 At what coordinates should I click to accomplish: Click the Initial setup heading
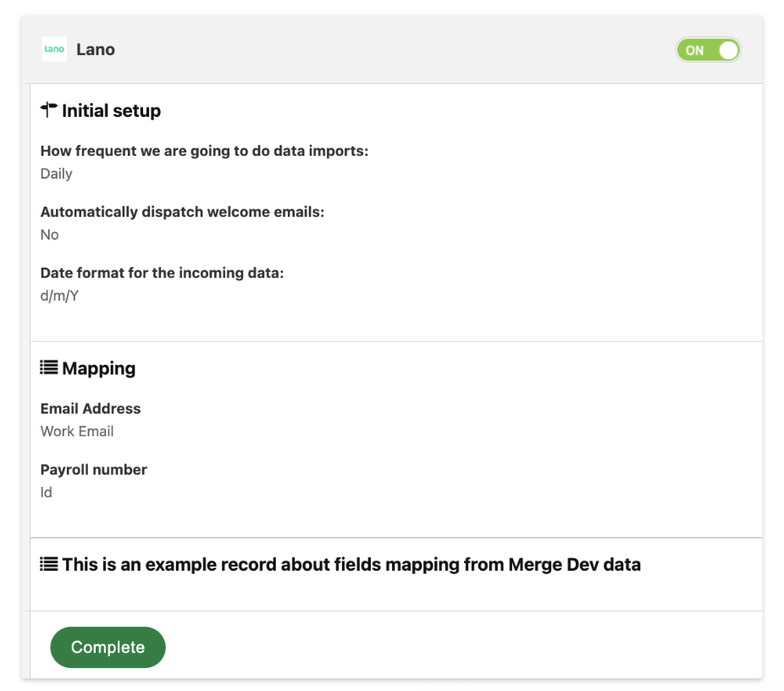tap(112, 110)
